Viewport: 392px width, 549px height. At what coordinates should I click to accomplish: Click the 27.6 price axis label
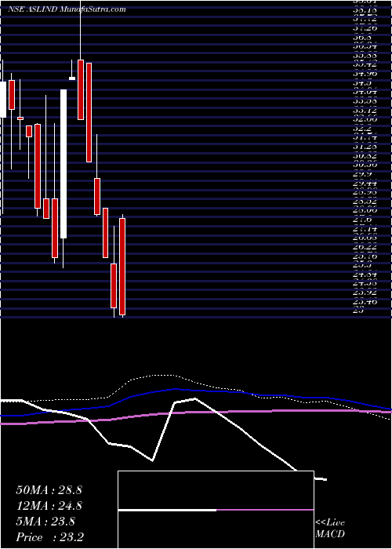coord(363,220)
